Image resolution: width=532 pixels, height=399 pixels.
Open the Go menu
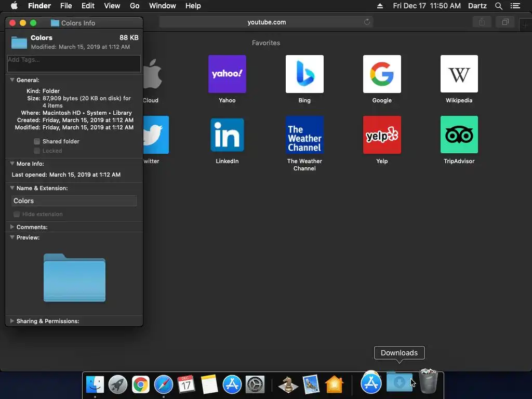135,6
